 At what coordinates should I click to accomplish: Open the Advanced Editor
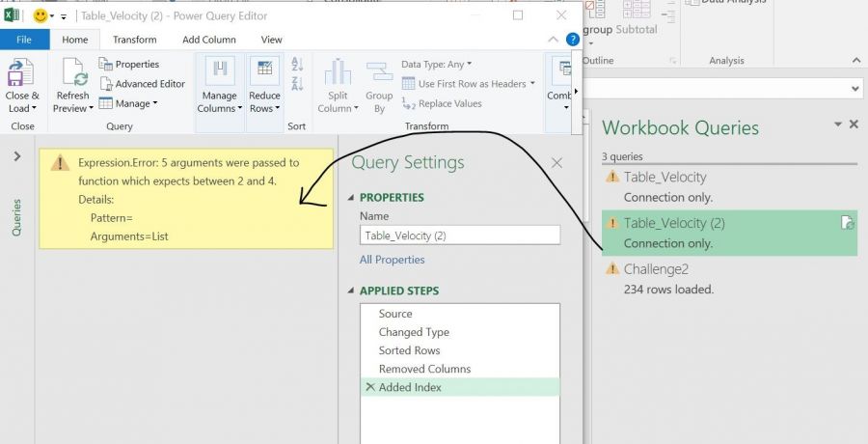click(143, 84)
